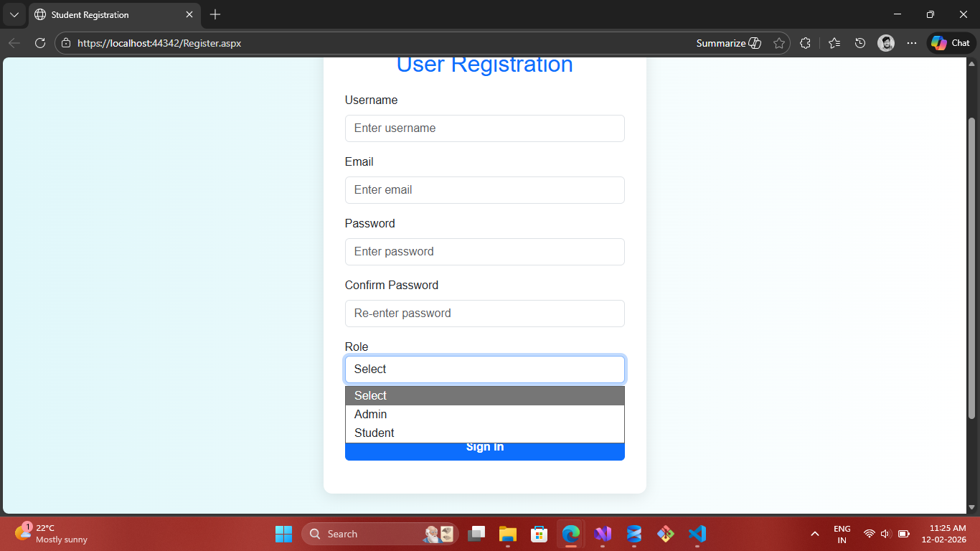Open the Settings and more ellipsis menu

(x=912, y=43)
